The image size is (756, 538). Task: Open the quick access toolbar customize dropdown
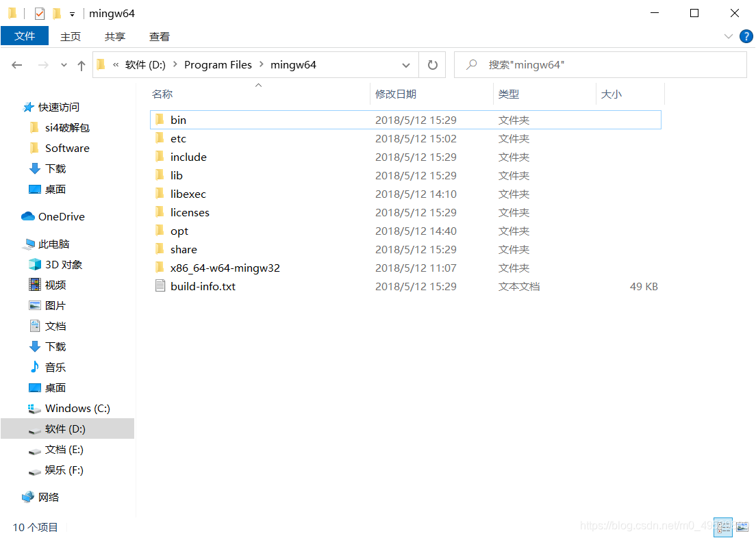click(x=71, y=13)
